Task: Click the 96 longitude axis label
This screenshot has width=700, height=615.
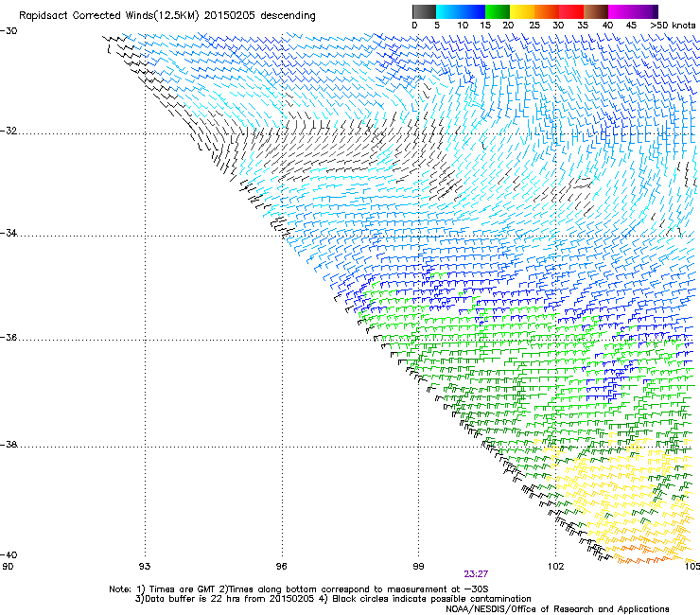Action: (281, 567)
